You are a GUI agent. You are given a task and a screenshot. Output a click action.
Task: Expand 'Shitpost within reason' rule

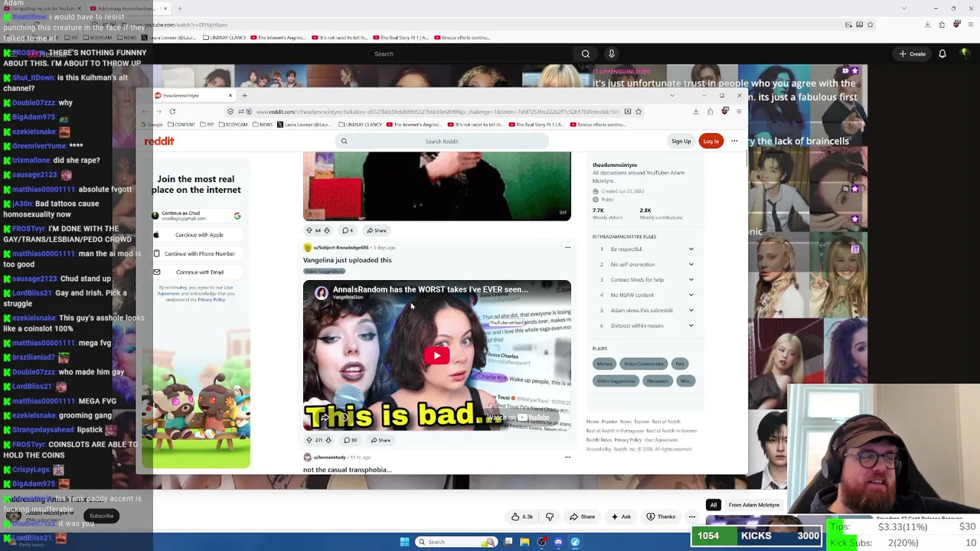pos(691,325)
